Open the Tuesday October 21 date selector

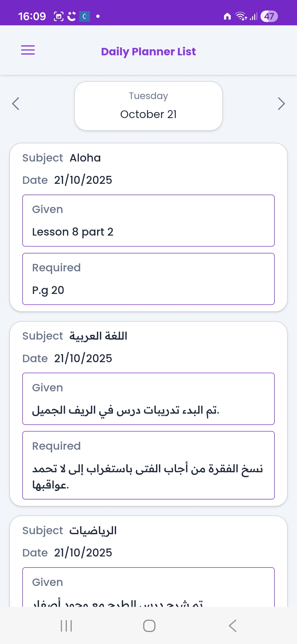[x=148, y=106]
